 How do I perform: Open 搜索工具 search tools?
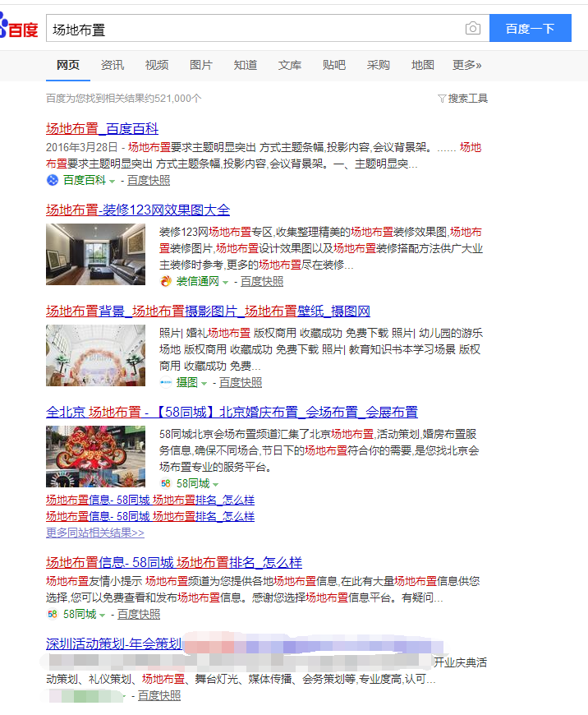click(x=467, y=99)
